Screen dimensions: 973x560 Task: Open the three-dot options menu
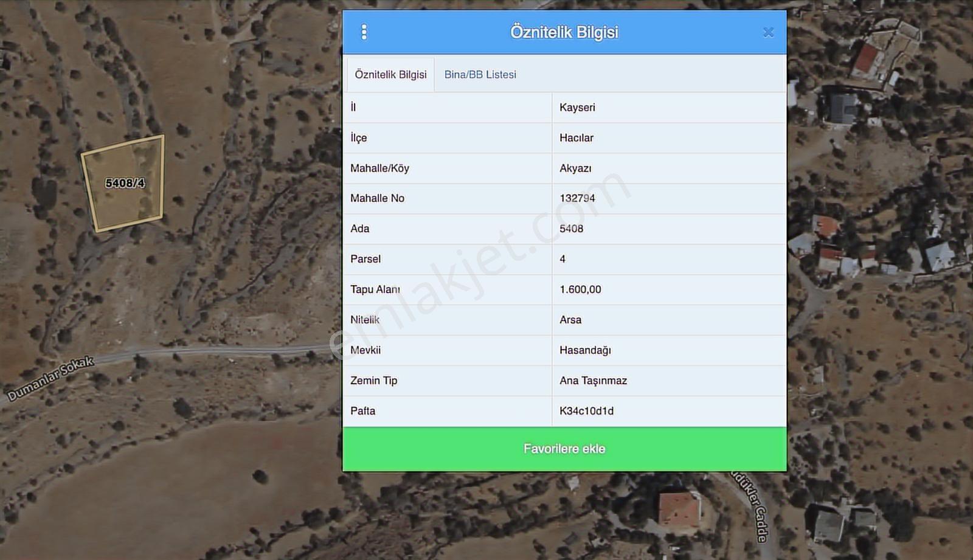(364, 32)
